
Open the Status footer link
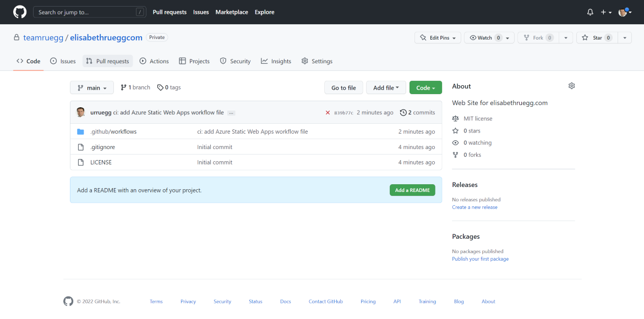coord(255,301)
